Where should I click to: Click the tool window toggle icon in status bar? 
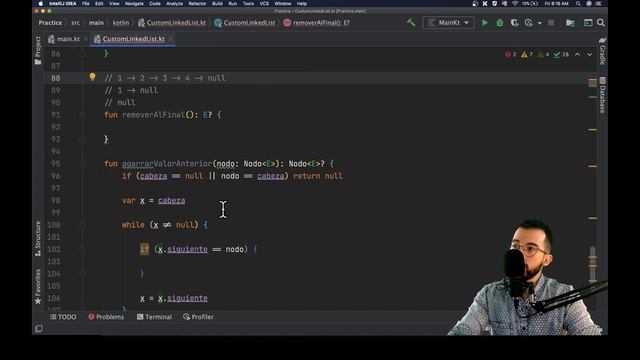[x=39, y=329]
